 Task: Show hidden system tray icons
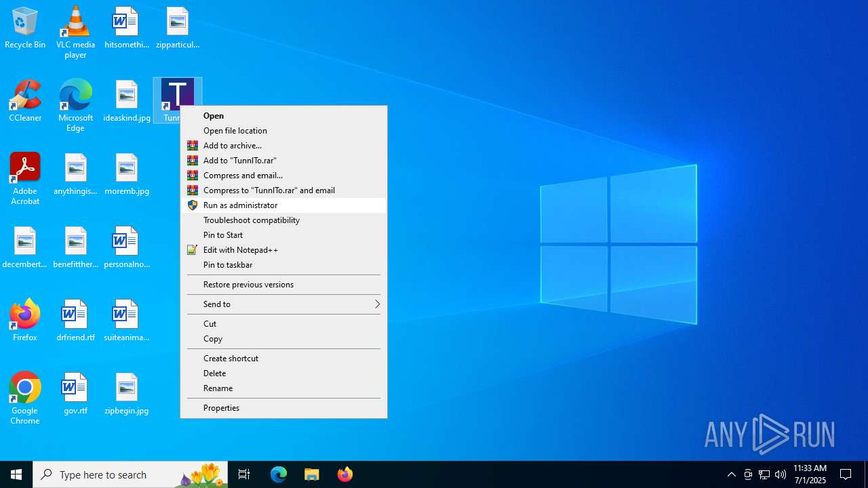pyautogui.click(x=731, y=474)
